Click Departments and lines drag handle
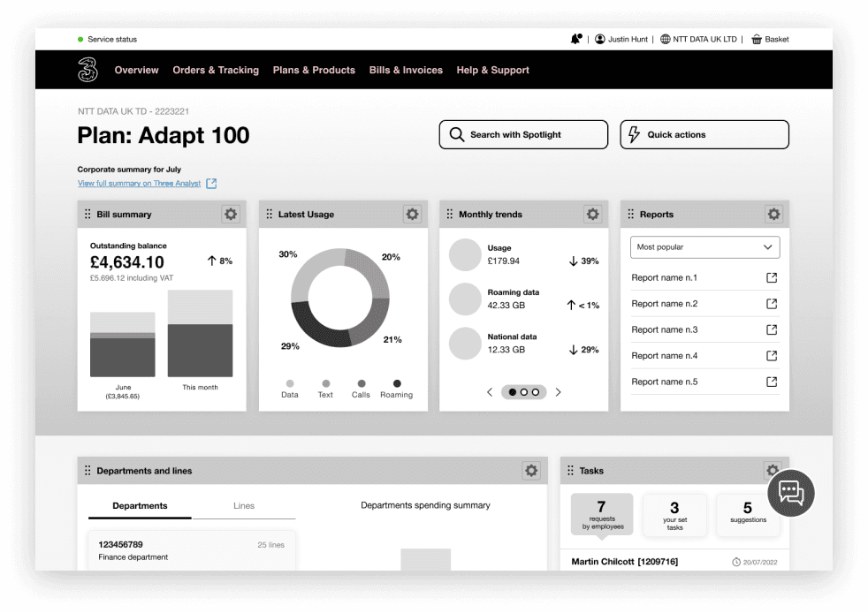 (88, 471)
